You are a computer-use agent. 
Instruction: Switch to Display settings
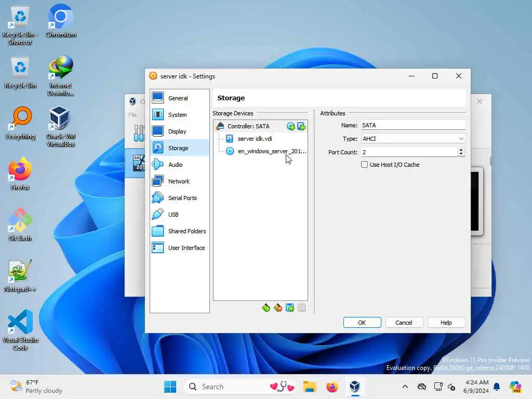(x=179, y=131)
